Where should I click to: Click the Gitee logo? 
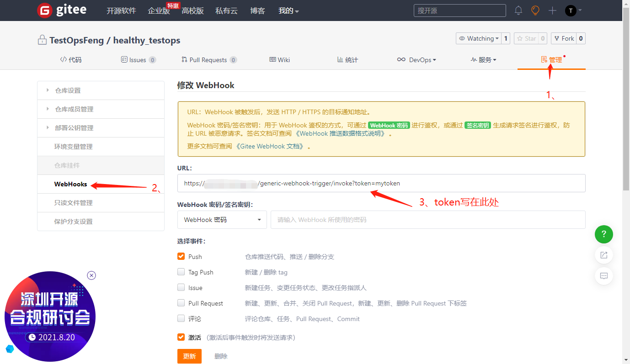coord(62,10)
